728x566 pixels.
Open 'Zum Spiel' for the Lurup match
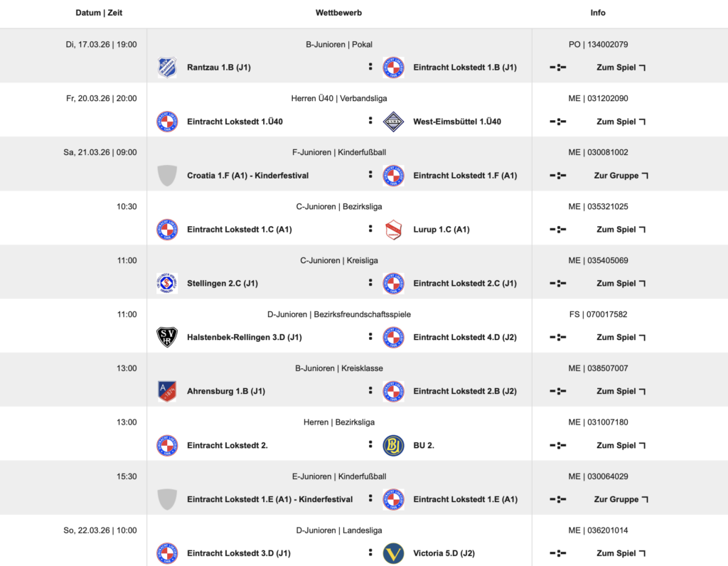621,230
